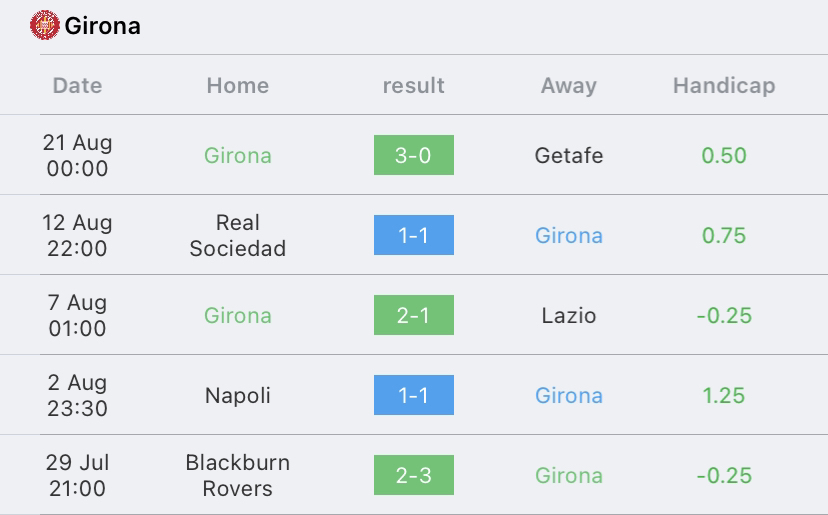828x515 pixels.
Task: Select the Handicap column header
Action: click(x=724, y=86)
